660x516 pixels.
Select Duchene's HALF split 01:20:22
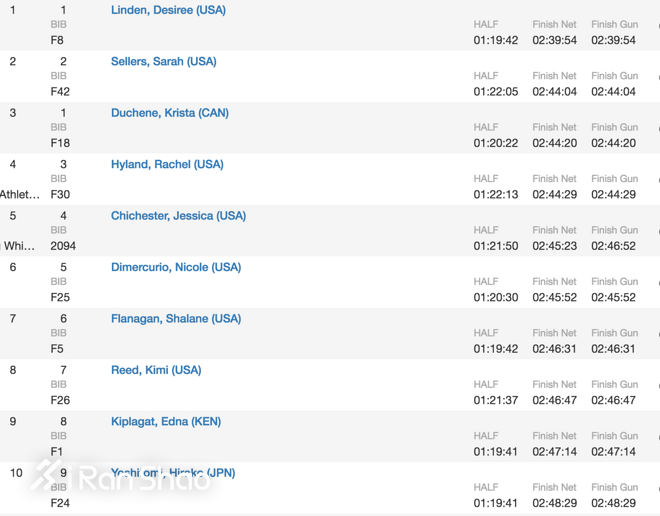pos(496,143)
